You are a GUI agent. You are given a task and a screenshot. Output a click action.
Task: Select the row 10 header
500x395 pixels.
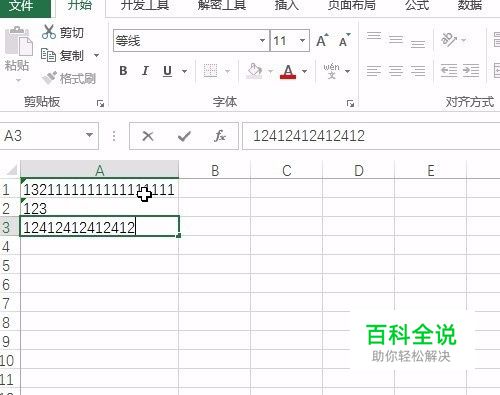click(x=9, y=360)
